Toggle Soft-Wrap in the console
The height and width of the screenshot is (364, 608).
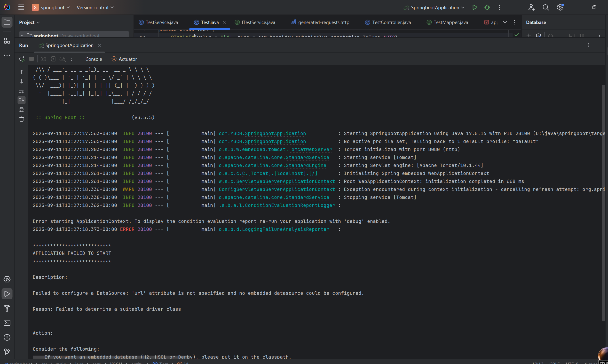click(x=22, y=91)
